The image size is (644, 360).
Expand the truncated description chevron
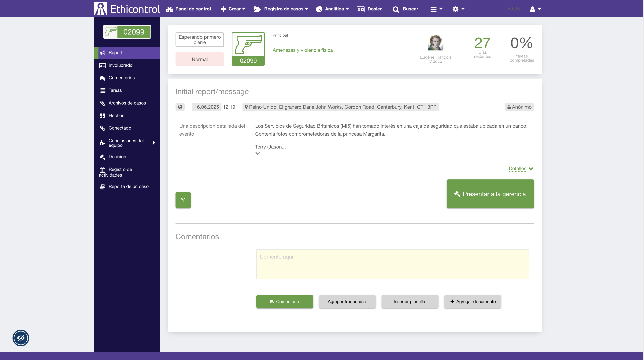coord(257,153)
